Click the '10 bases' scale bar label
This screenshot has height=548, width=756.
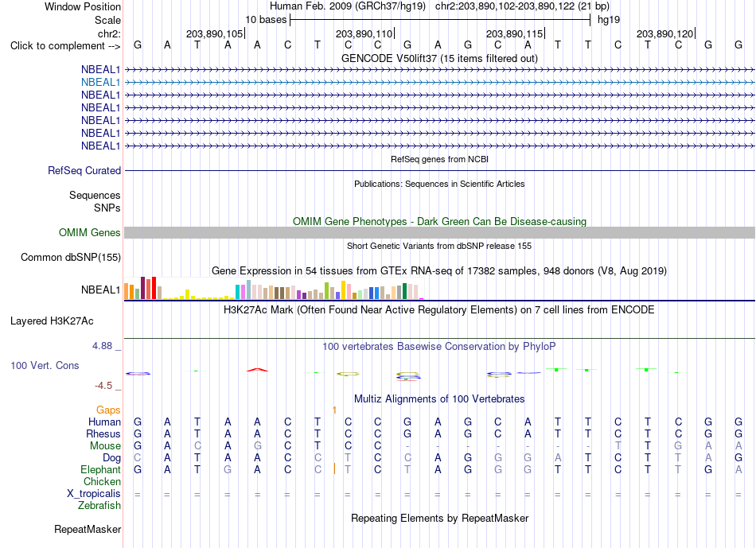point(266,20)
